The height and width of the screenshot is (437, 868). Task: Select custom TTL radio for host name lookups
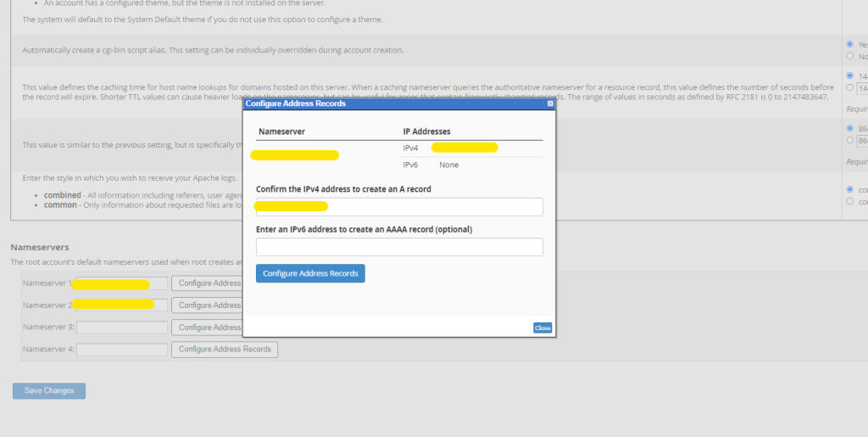(850, 88)
